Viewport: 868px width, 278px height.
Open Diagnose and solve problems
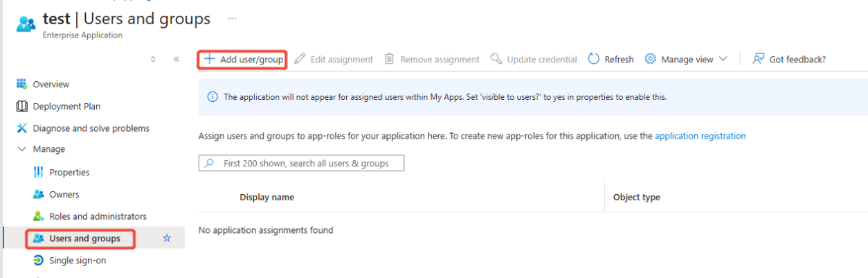[91, 128]
